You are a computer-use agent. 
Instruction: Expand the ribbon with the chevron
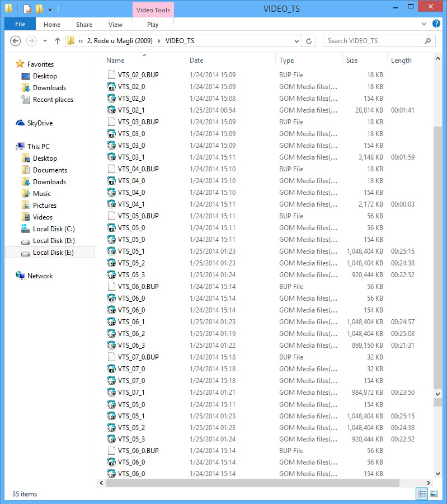424,24
